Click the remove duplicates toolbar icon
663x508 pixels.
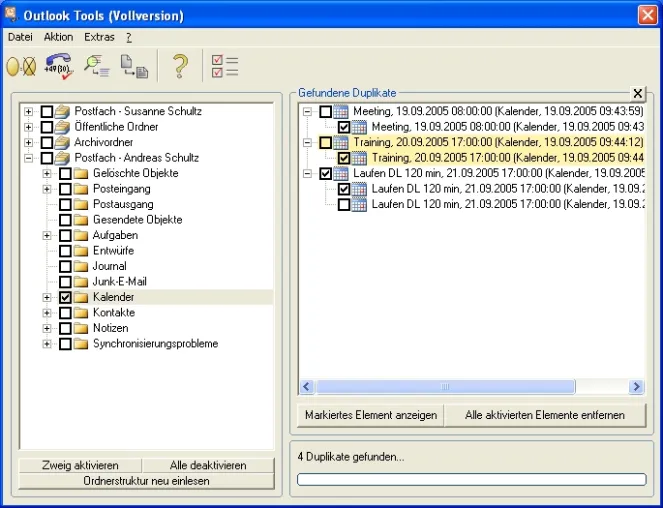pos(21,66)
